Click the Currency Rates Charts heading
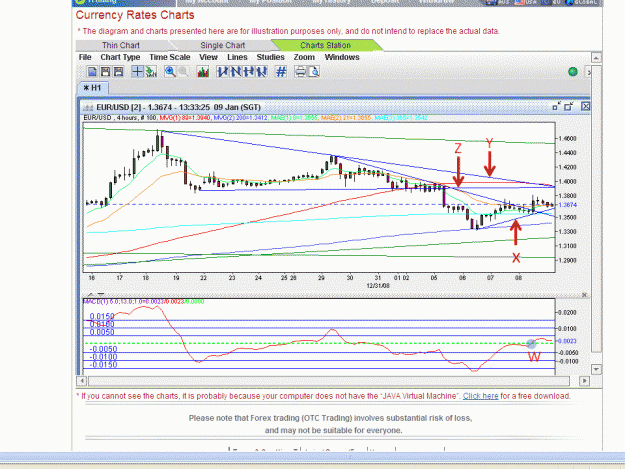The height and width of the screenshot is (469, 625). click(x=135, y=15)
